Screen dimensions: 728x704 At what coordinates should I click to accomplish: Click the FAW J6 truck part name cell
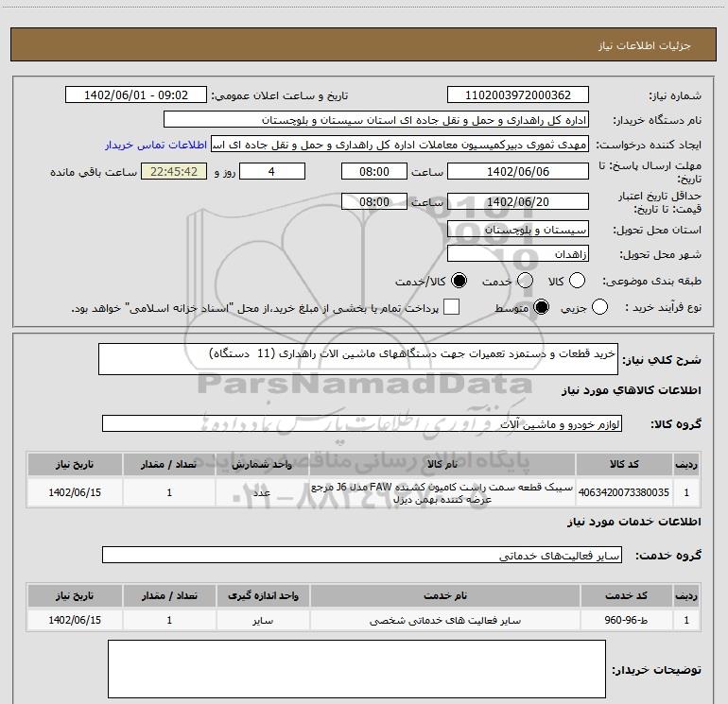(442, 493)
